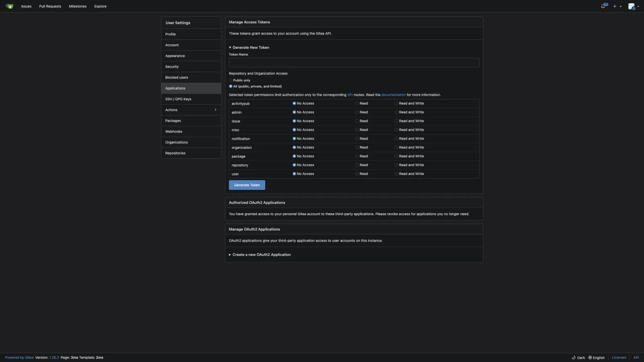Open the English language selector
Image resolution: width=644 pixels, height=362 pixels.
click(x=597, y=358)
